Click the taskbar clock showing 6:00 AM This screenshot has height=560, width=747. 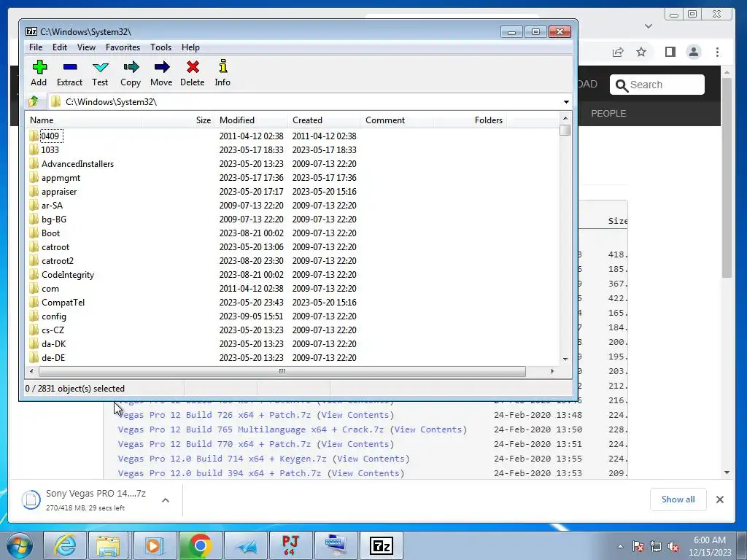(x=710, y=546)
